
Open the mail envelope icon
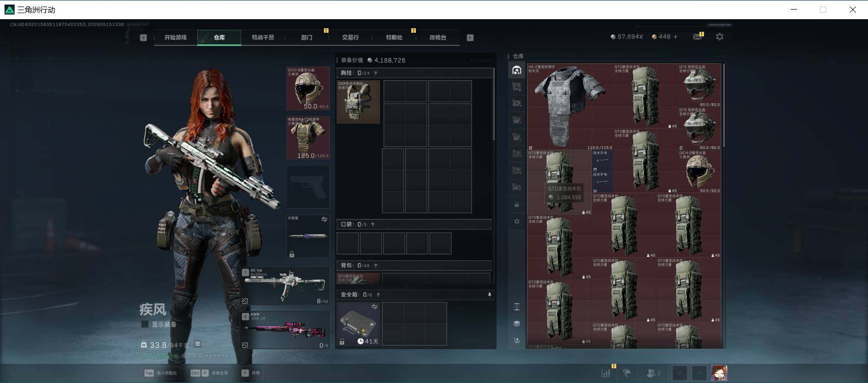pyautogui.click(x=697, y=37)
